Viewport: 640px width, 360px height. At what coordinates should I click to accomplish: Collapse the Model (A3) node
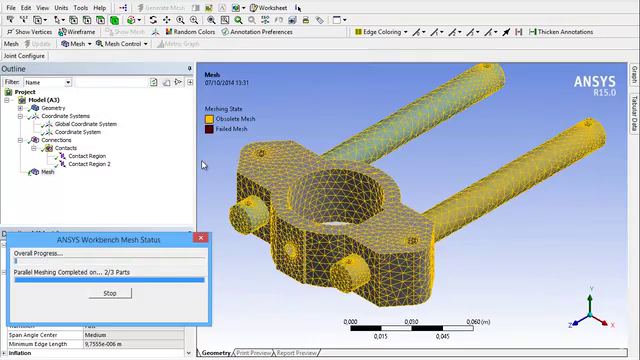pos(7,100)
